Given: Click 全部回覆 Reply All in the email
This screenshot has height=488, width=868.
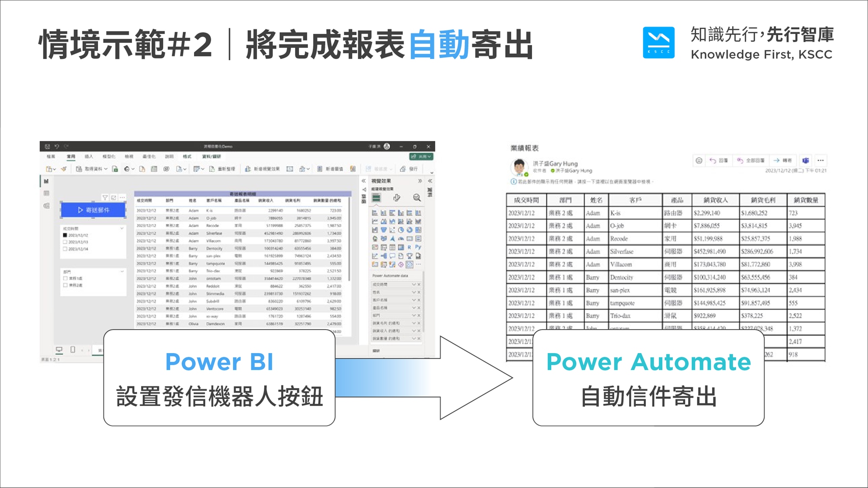Looking at the screenshot, I should click(x=751, y=160).
